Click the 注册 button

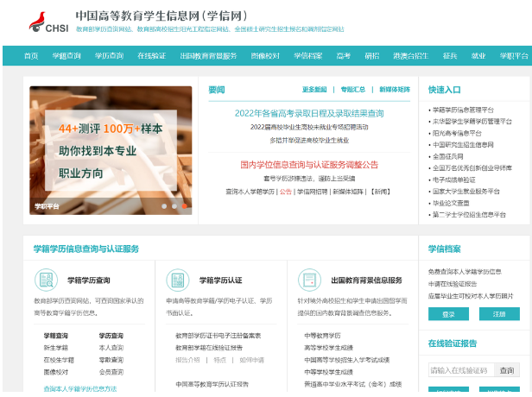(499, 314)
